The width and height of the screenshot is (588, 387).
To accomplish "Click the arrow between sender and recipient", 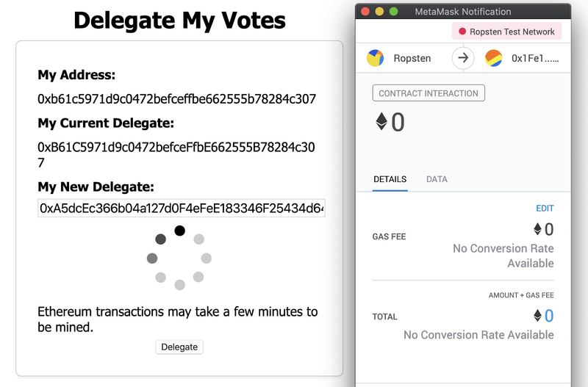I will coord(463,58).
